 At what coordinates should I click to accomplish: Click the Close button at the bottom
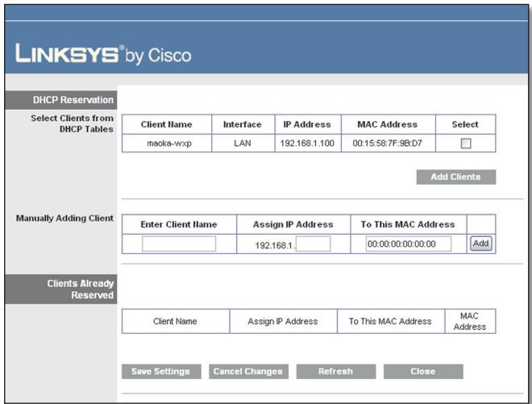[x=423, y=372]
